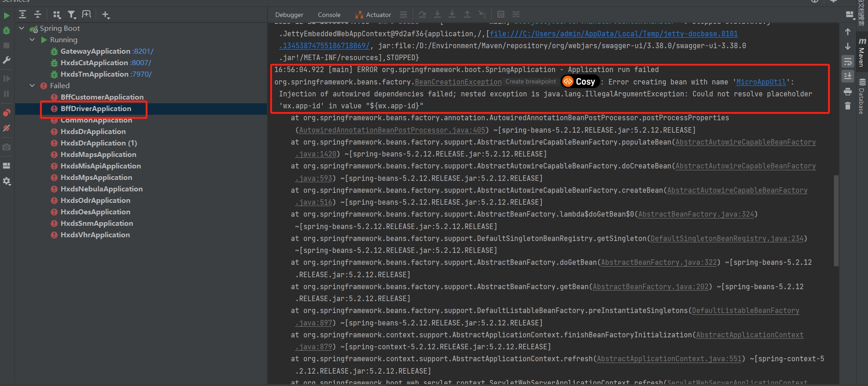Collapse the Spring Boot tree node
Image resolution: width=868 pixels, height=386 pixels.
(22, 28)
